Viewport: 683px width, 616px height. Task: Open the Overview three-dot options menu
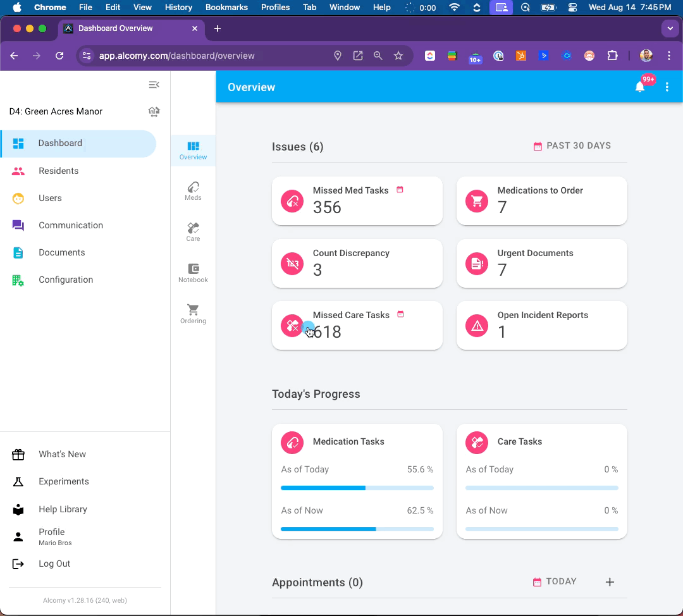tap(667, 87)
